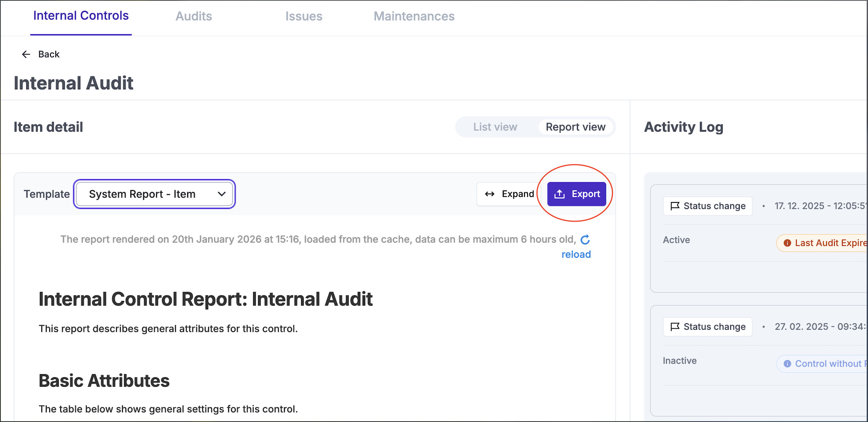Switch to List view
Image resolution: width=868 pixels, height=422 pixels.
tap(495, 127)
